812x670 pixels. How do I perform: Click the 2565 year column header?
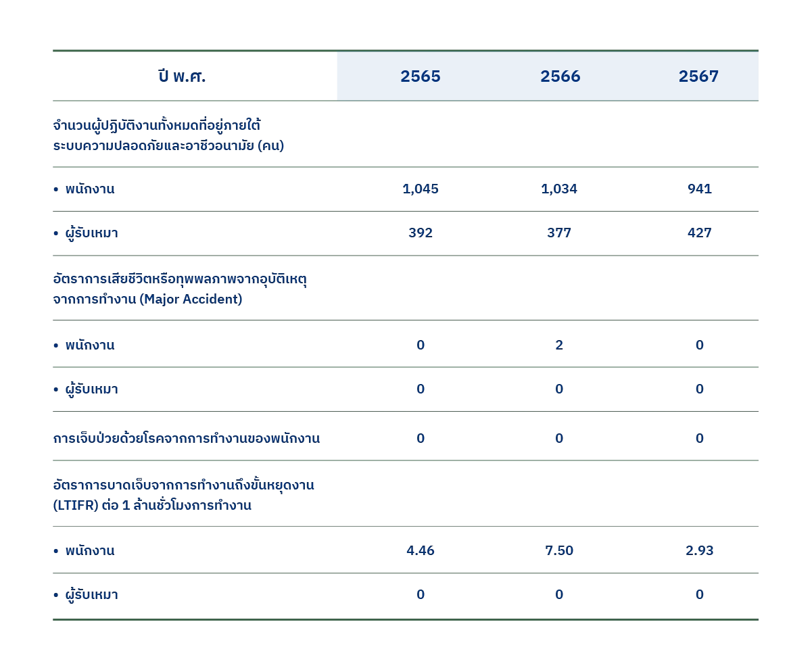(x=420, y=77)
